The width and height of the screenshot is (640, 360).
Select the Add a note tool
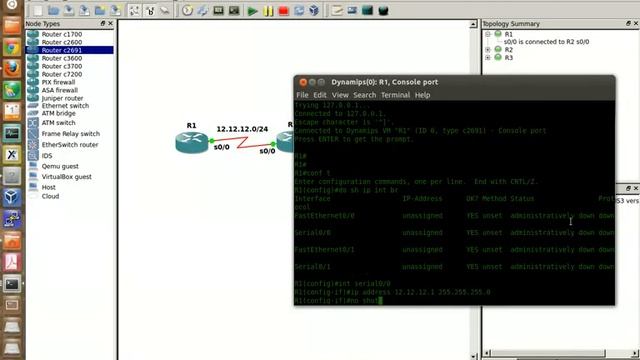point(337,11)
